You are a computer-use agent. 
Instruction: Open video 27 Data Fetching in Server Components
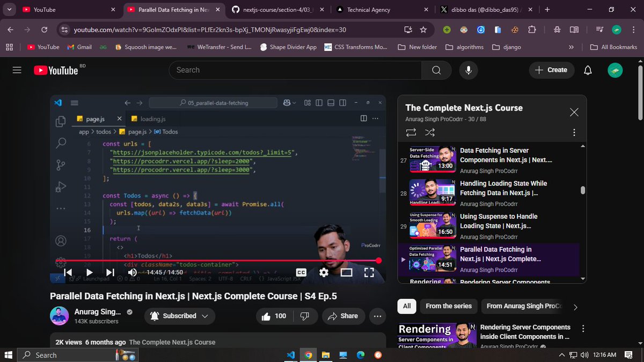coord(489,159)
